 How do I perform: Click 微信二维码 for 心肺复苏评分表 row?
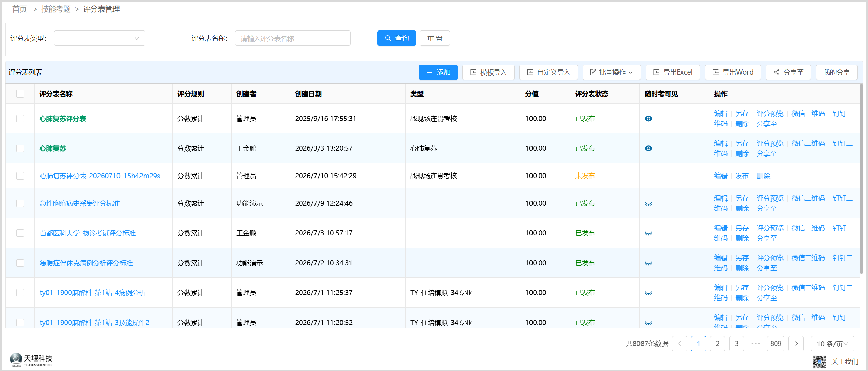(808, 114)
